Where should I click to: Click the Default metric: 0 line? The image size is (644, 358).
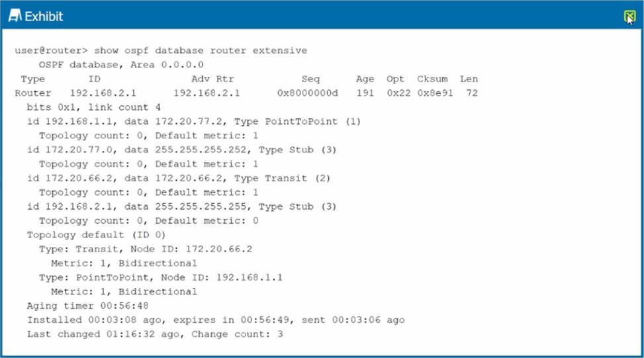click(x=148, y=220)
